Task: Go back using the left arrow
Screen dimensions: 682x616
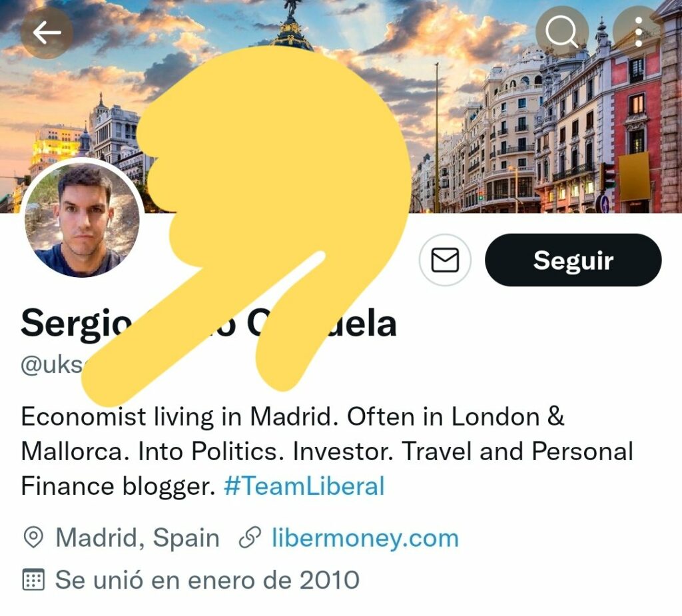Action: coord(47,33)
